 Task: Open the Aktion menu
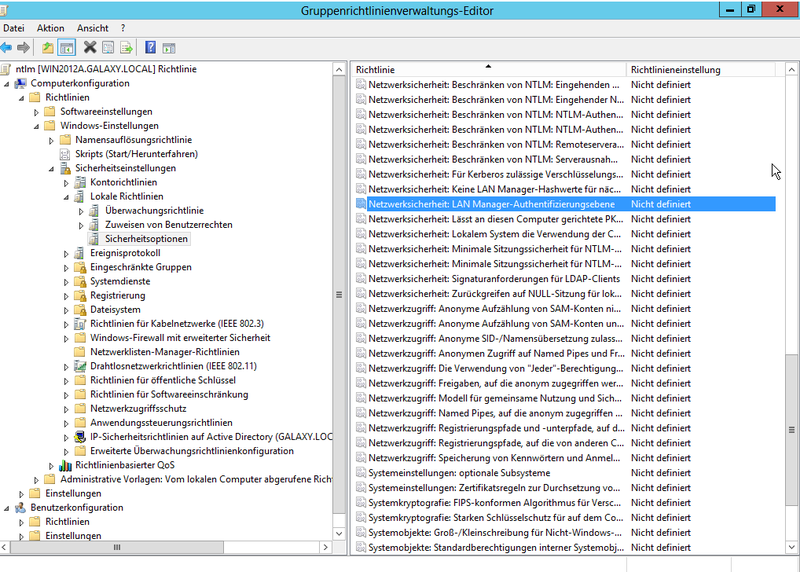(x=50, y=28)
